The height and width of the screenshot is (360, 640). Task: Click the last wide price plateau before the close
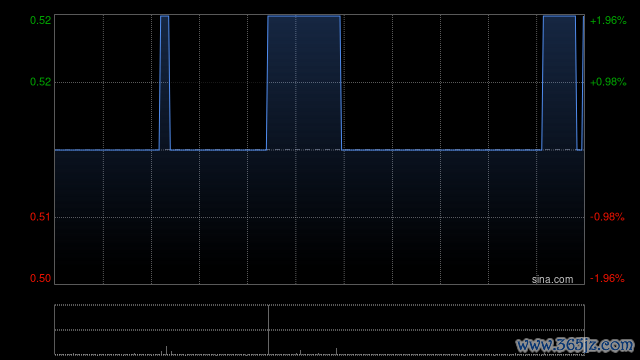559,82
